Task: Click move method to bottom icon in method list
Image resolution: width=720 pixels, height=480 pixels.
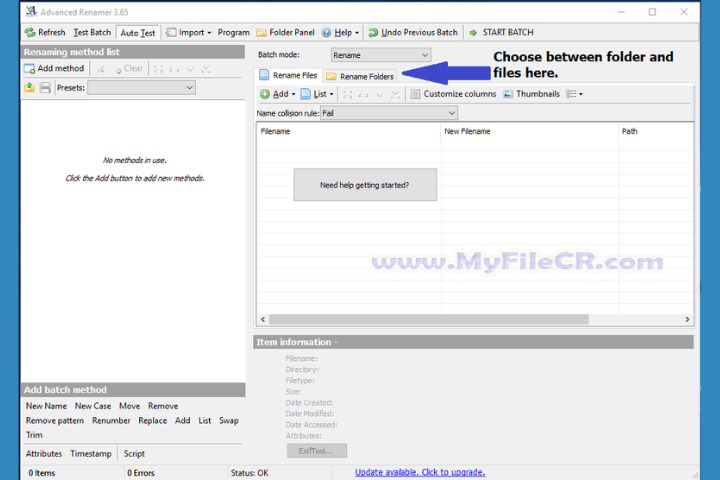Action: (206, 69)
